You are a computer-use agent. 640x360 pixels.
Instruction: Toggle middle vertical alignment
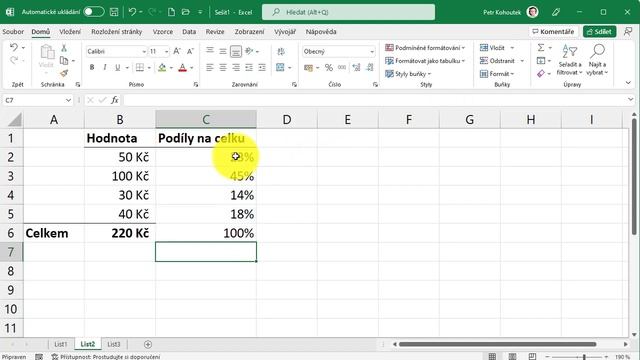223,51
